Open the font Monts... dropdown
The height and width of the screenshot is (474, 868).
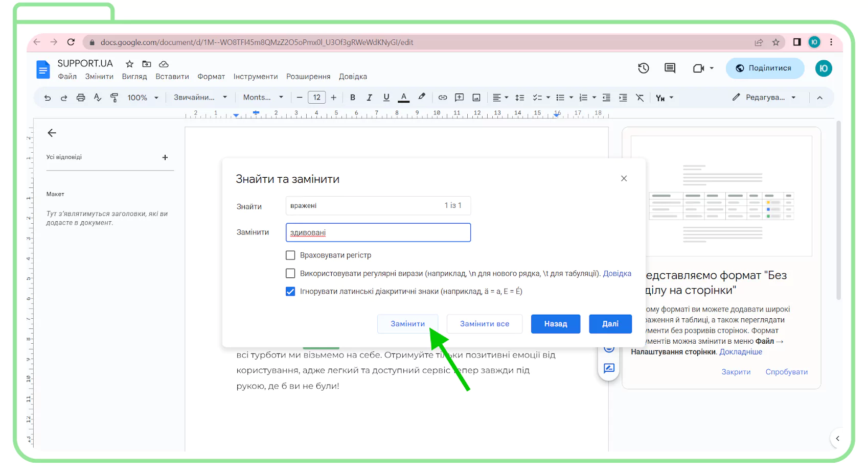(263, 97)
